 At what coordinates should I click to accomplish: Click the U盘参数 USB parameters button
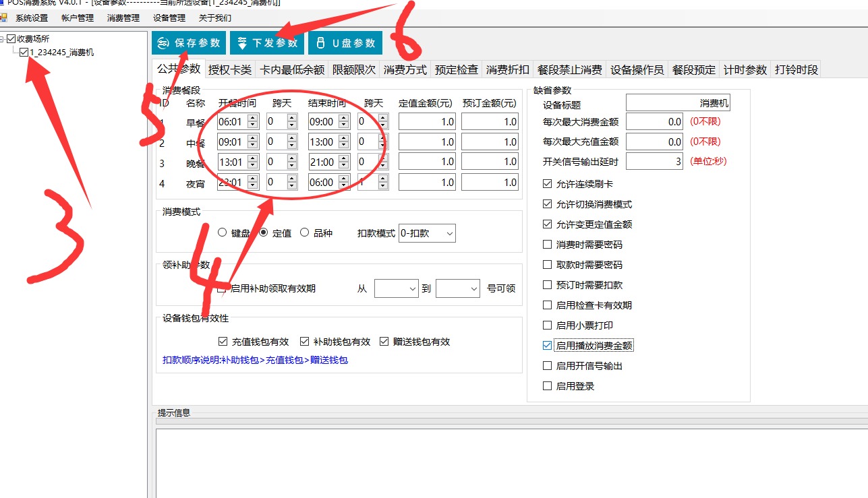coord(345,43)
